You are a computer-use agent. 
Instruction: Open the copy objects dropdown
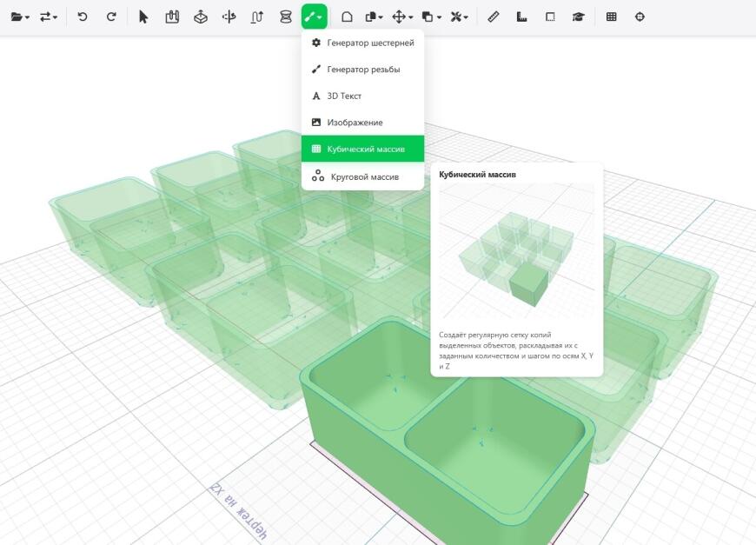[375, 17]
